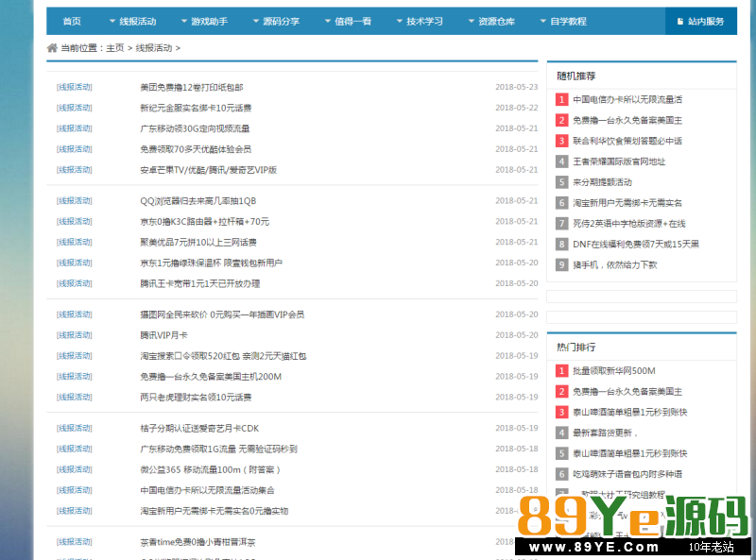Expand the 游戏助手 menu arrow

tap(183, 21)
